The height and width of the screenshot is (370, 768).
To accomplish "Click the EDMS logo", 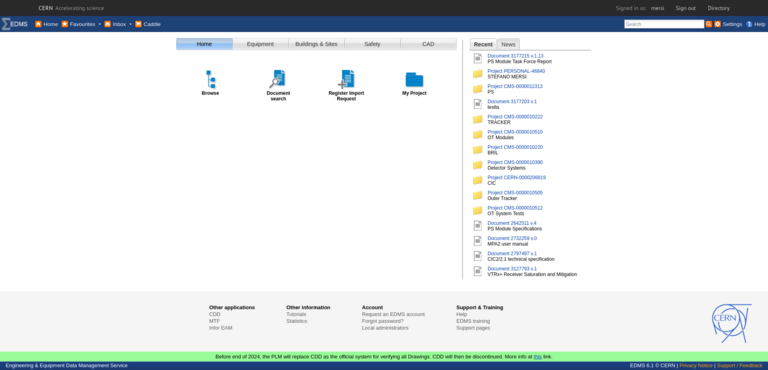I will coord(15,24).
